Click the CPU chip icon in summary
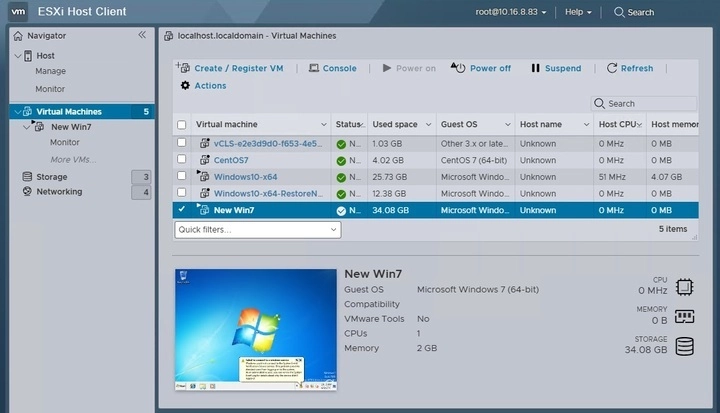 point(684,287)
